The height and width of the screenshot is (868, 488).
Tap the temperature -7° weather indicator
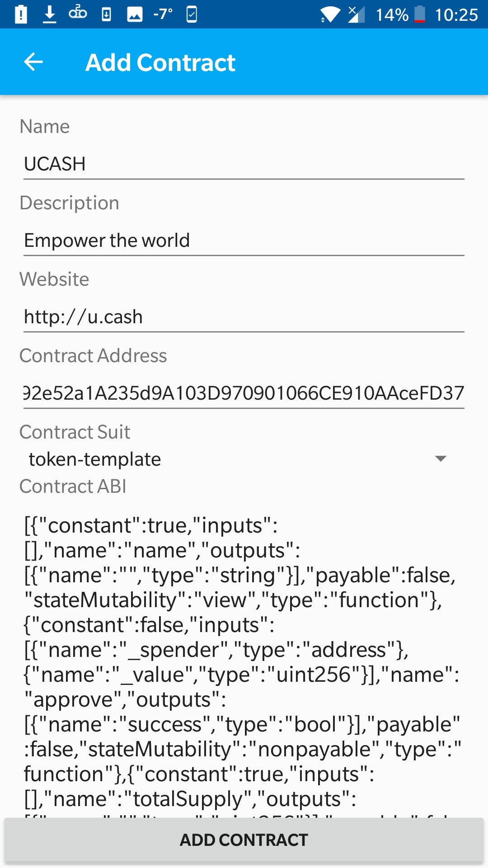point(163,14)
